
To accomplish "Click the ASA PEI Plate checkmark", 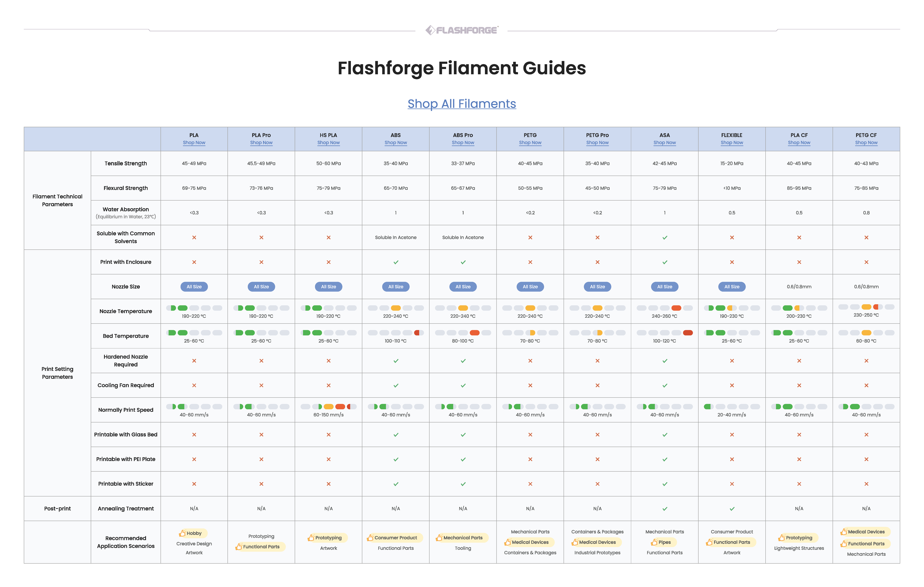I will tap(665, 459).
